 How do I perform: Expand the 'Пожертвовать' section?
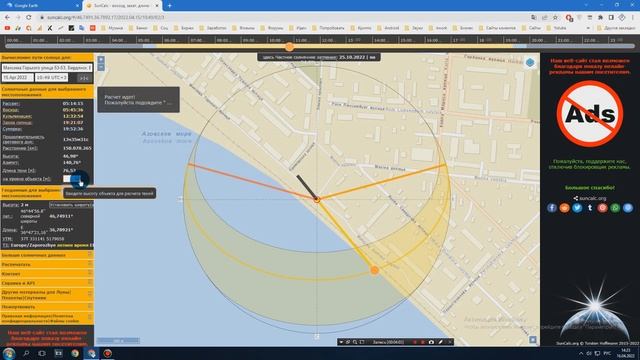[47, 307]
